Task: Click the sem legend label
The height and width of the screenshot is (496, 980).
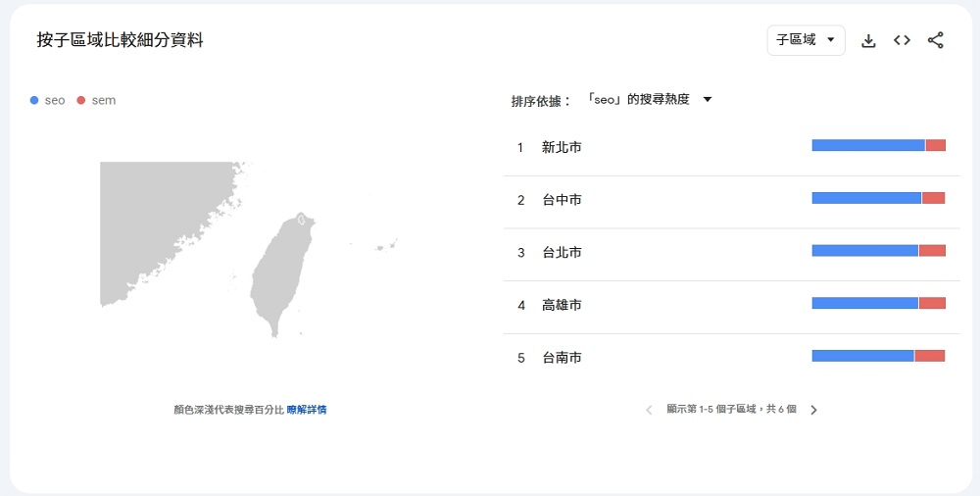Action: pos(104,100)
